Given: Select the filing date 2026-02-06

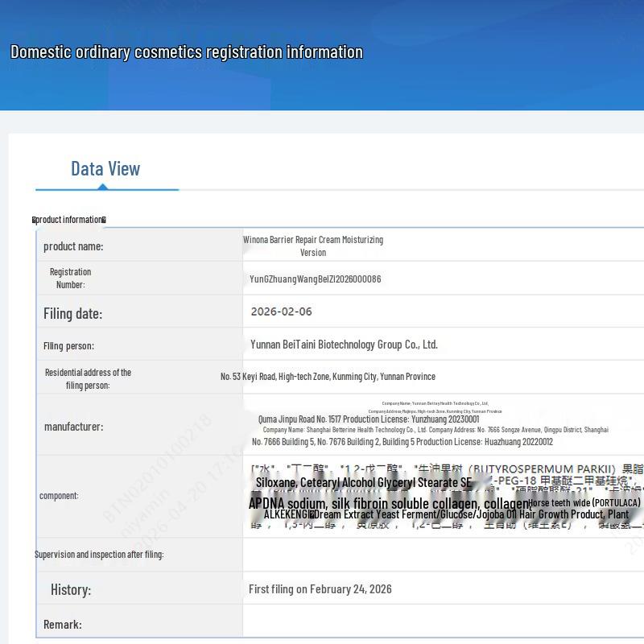Looking at the screenshot, I should pos(281,312).
